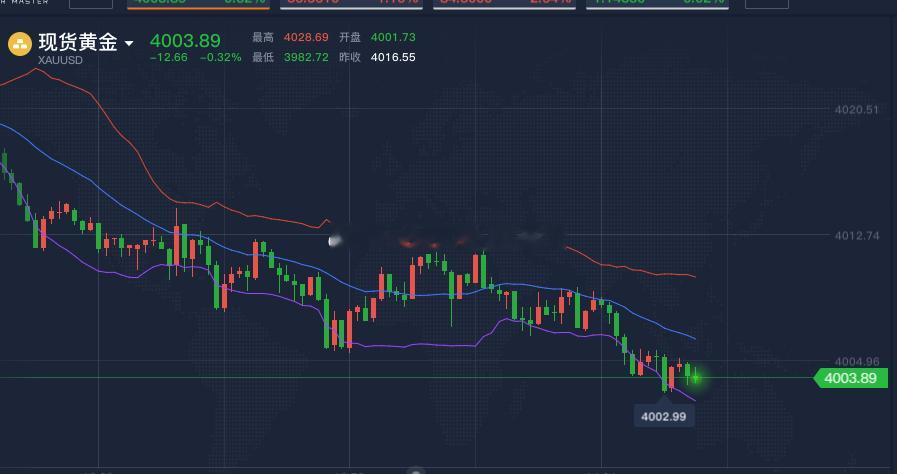Viewport: 897px width, 474px height.
Task: Click the 最低 value 3982.72
Action: coord(306,57)
